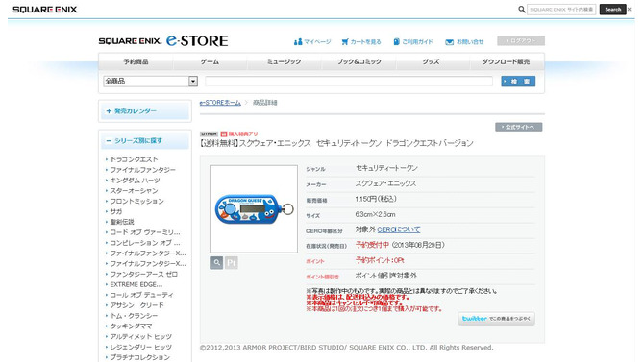The image size is (644, 362).
Task: Click the red 予約受付中 status text
Action: [372, 245]
